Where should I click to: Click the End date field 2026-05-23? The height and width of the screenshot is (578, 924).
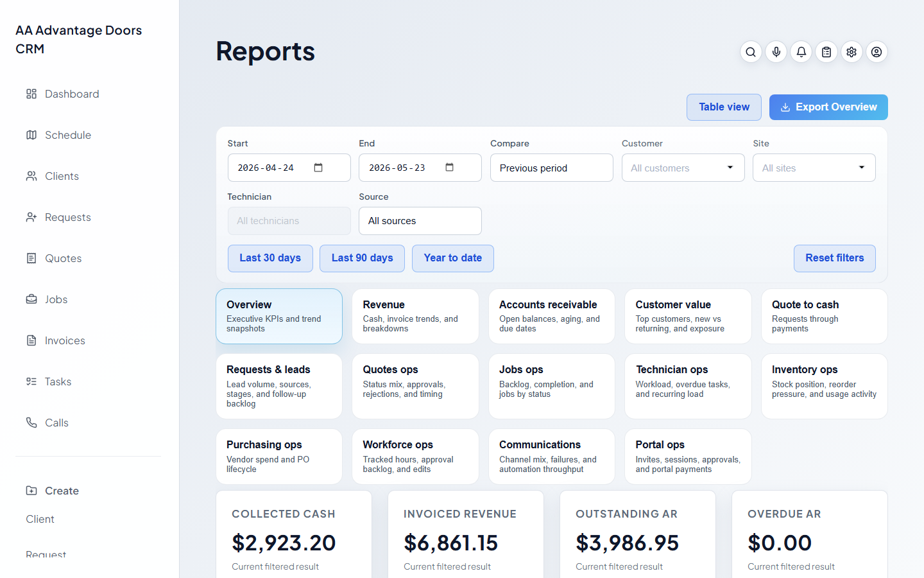[x=420, y=168]
